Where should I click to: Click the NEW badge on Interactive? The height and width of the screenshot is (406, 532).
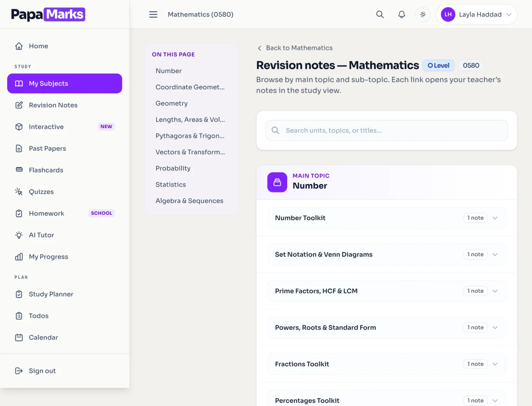(x=106, y=127)
